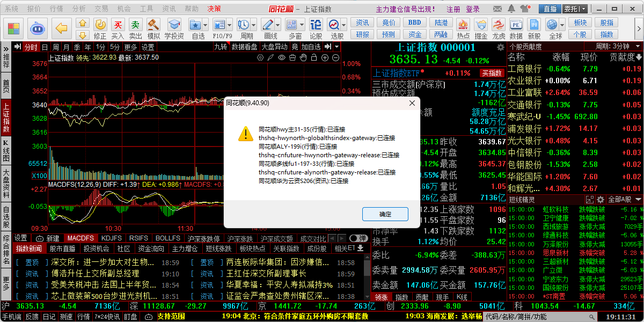644x322 pixels.
Task: Toggle the hand pan tool on chart toolbar
Action: coord(303,57)
